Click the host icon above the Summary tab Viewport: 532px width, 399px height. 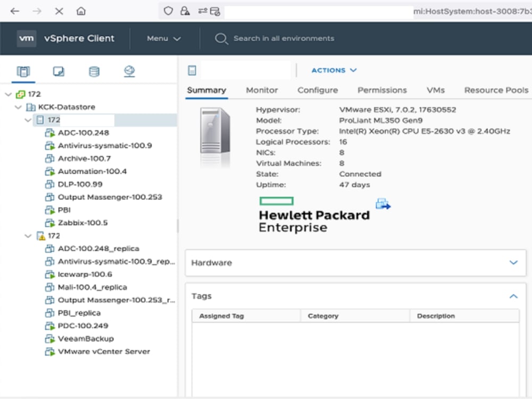point(192,70)
